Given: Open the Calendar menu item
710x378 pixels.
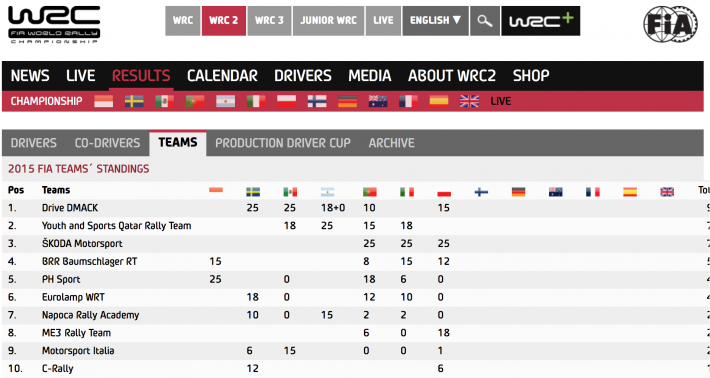Looking at the screenshot, I should tap(222, 76).
